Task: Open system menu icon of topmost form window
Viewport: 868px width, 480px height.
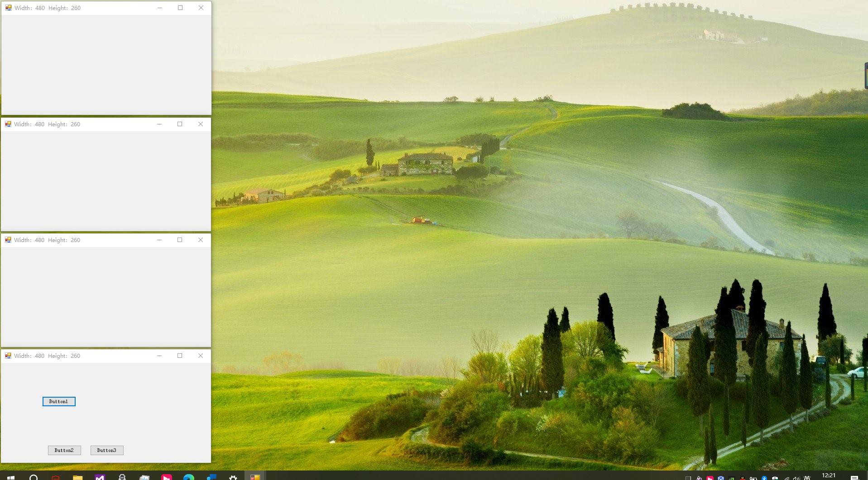Action: click(x=9, y=8)
